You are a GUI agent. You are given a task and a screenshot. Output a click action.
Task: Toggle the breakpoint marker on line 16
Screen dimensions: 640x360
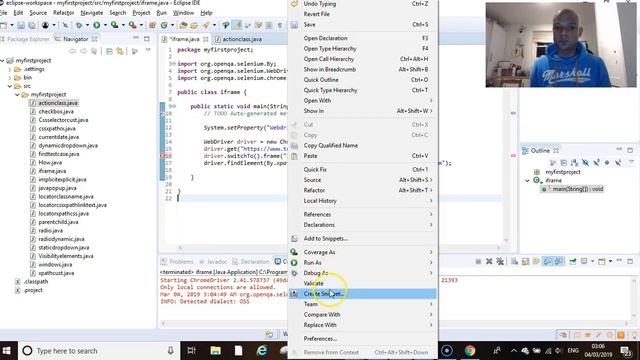click(x=163, y=156)
